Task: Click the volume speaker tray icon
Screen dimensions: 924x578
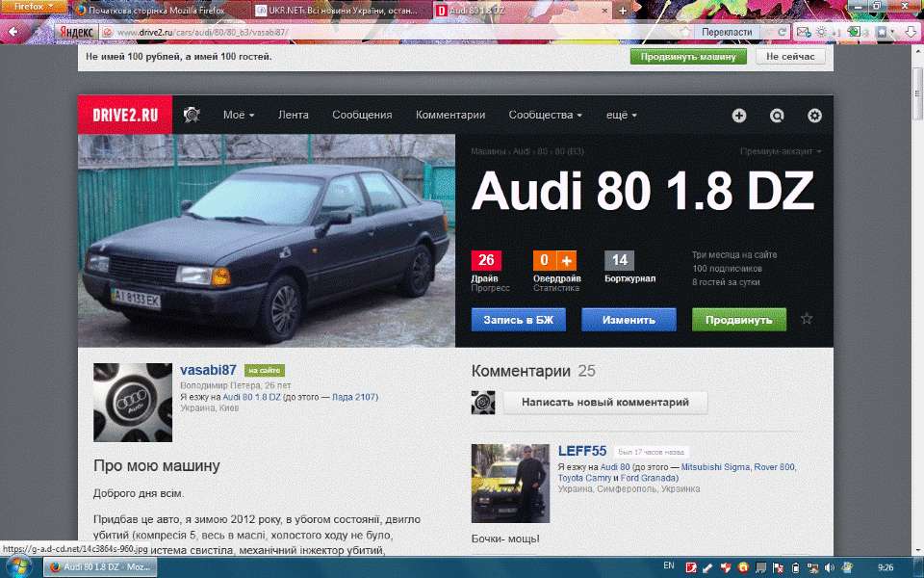Action: tap(830, 567)
